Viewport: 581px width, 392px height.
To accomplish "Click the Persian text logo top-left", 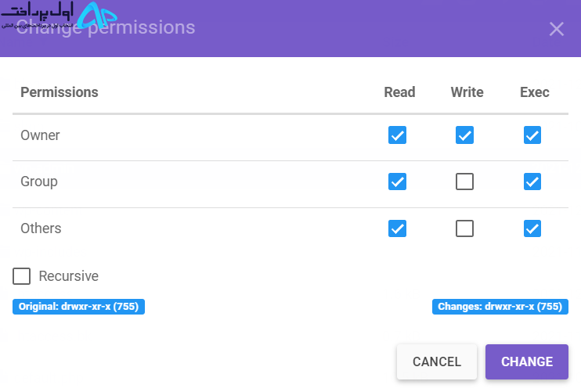I will (x=37, y=15).
